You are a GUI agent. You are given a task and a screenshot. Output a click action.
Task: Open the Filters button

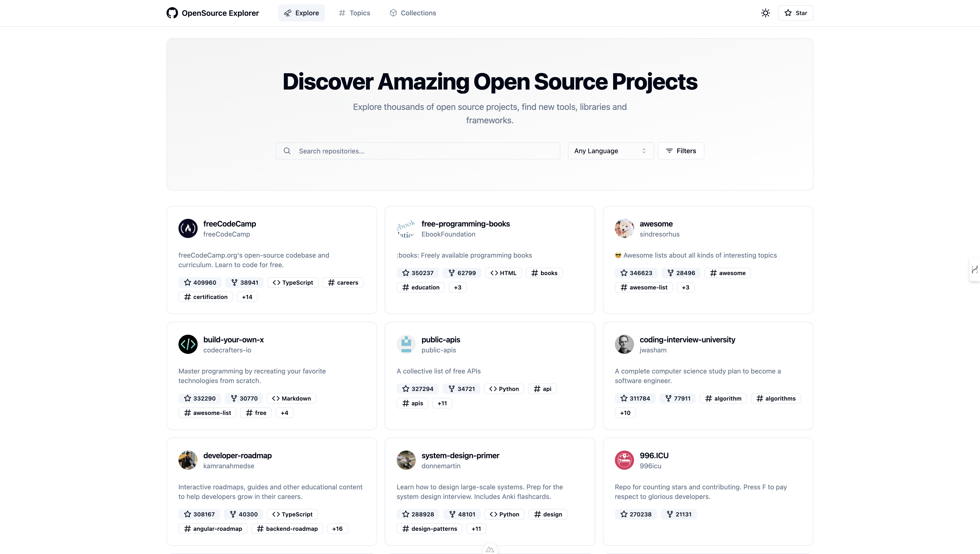[681, 151]
